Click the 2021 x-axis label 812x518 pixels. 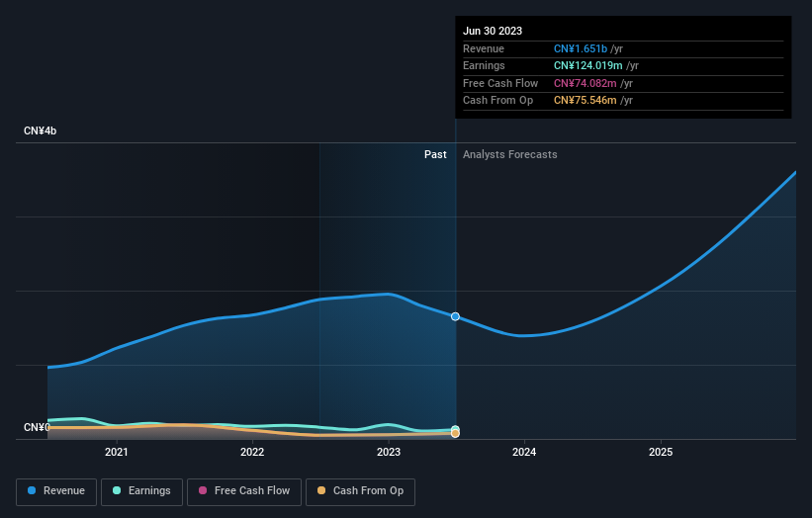pos(116,452)
